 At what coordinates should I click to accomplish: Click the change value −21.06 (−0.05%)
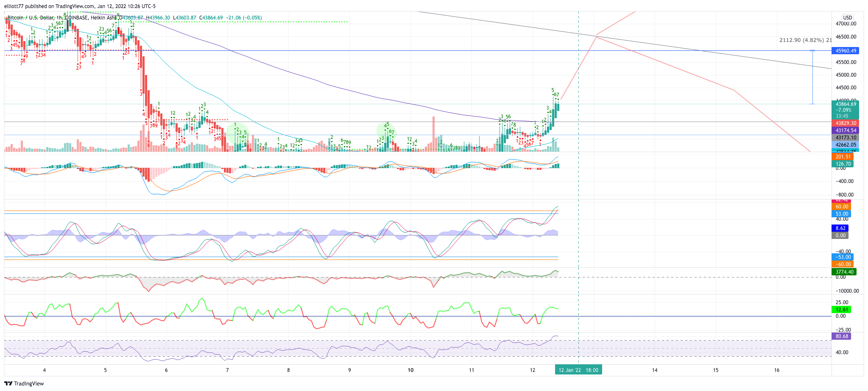click(244, 18)
